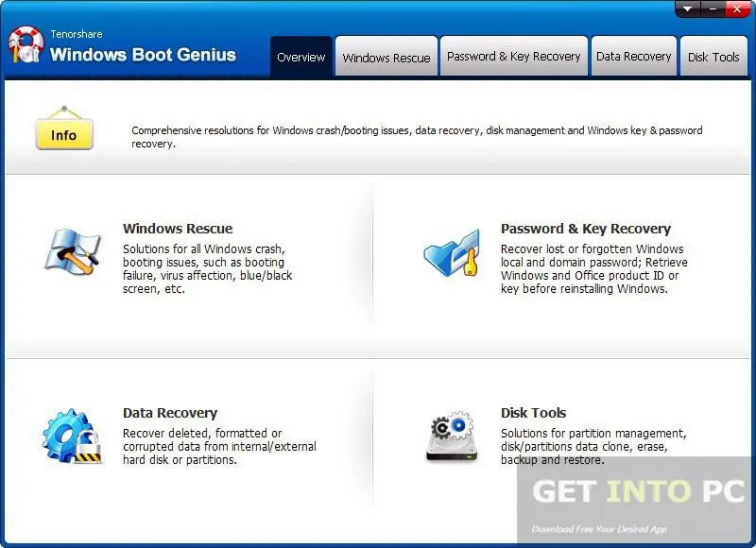
Task: Minimize the Windows Boot Genius window
Action: tap(713, 9)
